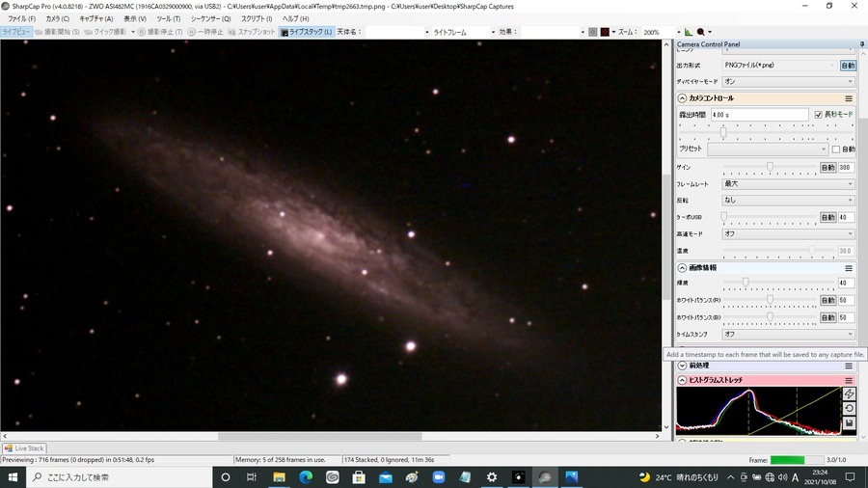Open the カメラ (C) menu
This screenshot has height=488, width=868.
(58, 19)
